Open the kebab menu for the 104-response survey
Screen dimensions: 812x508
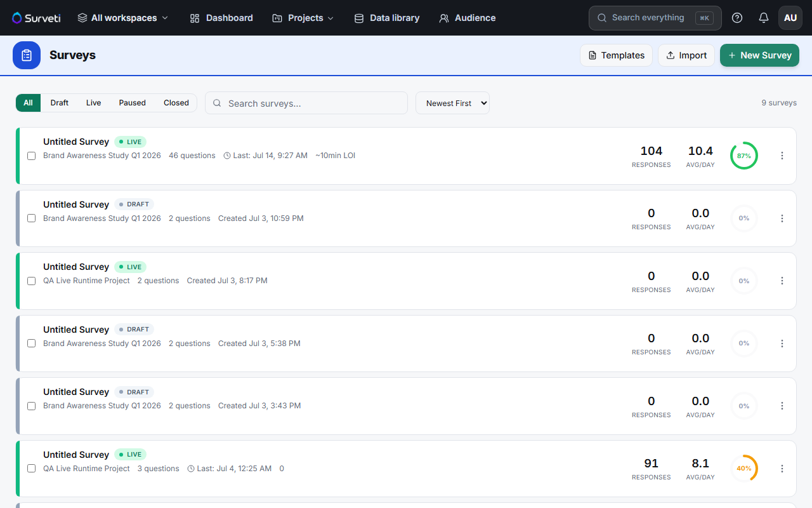pos(782,156)
